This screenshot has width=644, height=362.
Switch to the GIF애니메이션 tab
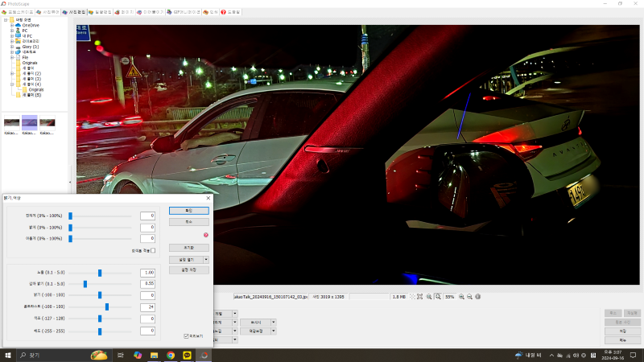click(x=184, y=12)
